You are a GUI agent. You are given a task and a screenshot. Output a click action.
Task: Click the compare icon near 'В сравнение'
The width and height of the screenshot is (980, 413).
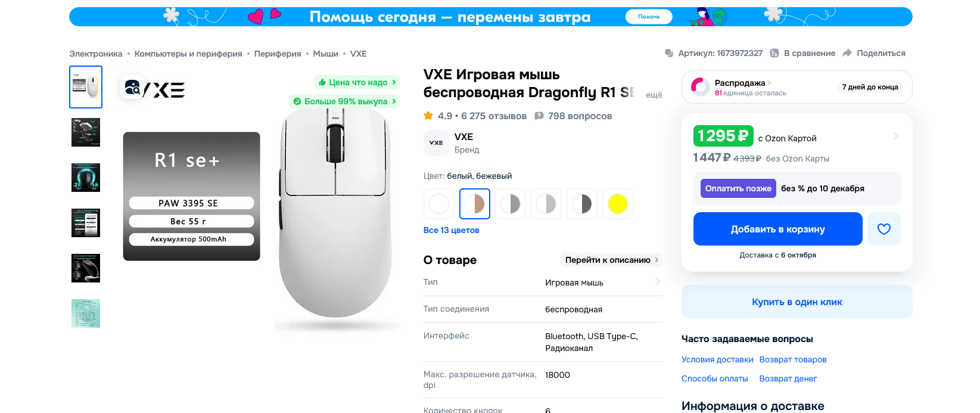774,53
